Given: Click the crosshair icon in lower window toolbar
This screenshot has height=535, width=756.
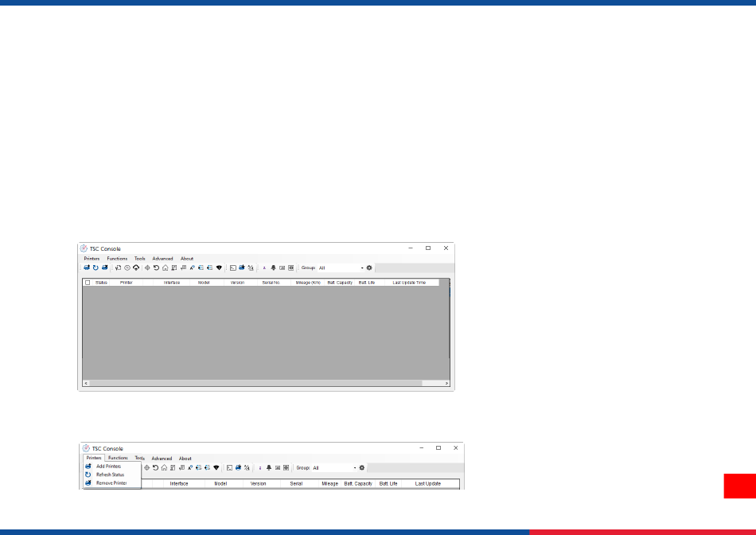Looking at the screenshot, I should pos(147,468).
